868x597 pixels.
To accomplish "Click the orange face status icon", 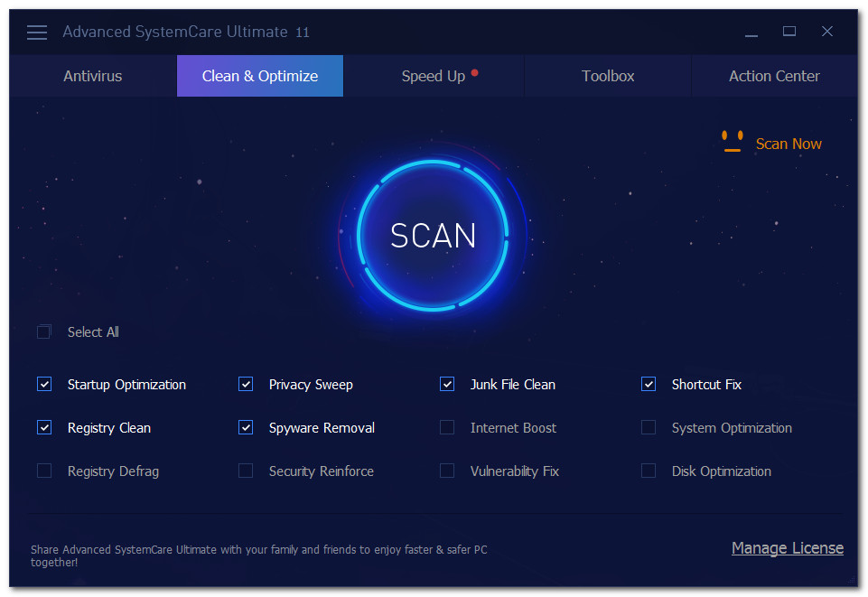I will tap(732, 142).
